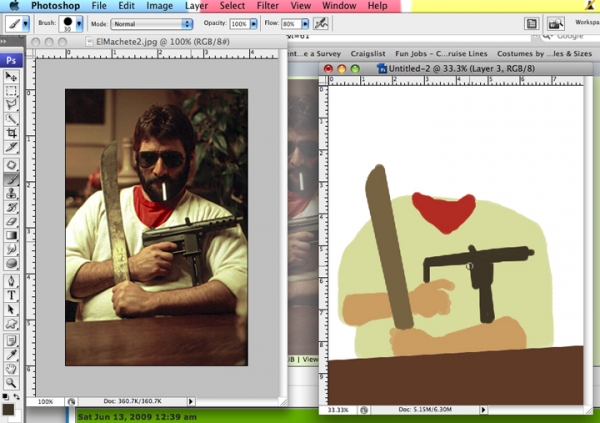600x423 pixels.
Task: Click the ElMachete2.jpg window title
Action: (163, 42)
